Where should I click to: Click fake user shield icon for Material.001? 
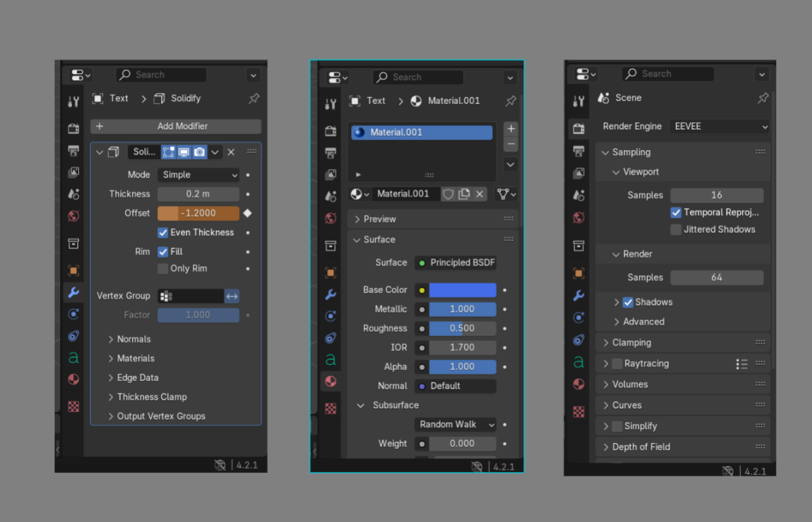448,194
